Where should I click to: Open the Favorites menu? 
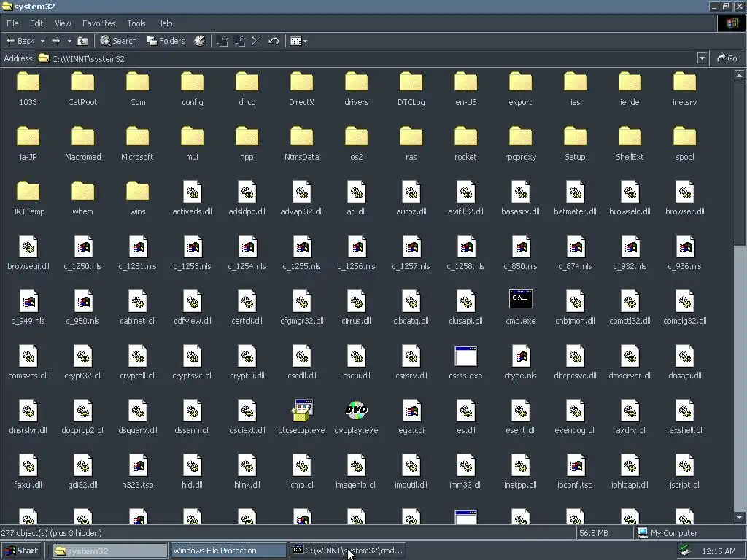(98, 23)
